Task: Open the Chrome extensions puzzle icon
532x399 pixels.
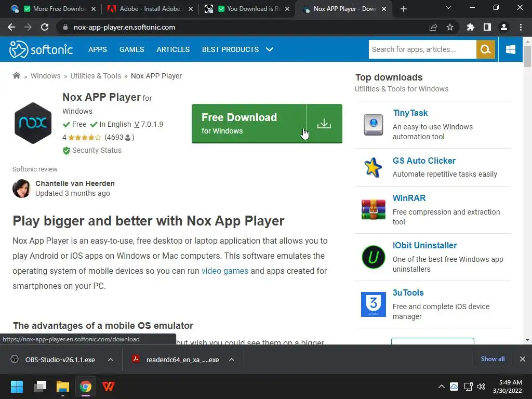Action: point(471,27)
